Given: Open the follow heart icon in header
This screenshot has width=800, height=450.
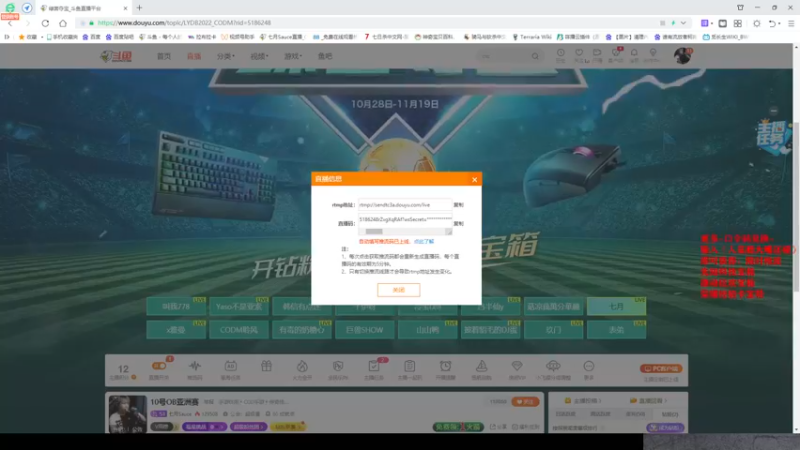Looking at the screenshot, I should point(579,55).
